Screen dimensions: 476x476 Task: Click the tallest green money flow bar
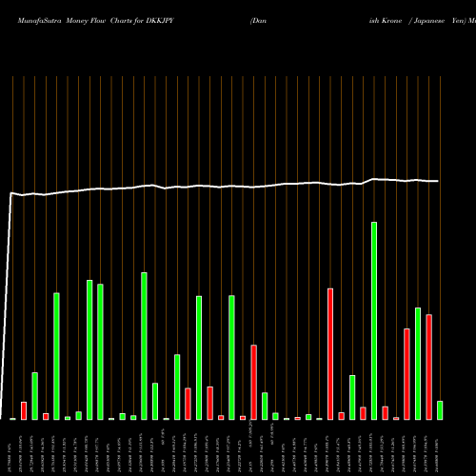[374, 321]
